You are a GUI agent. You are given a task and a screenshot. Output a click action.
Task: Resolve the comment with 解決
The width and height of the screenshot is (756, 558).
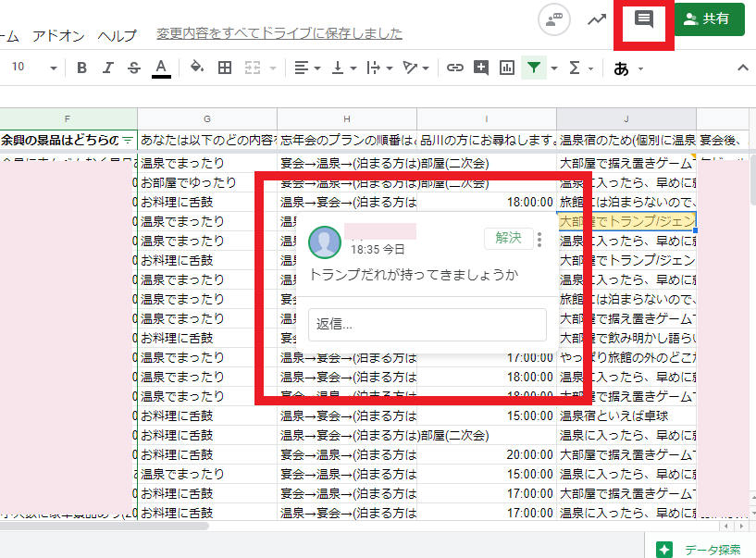[x=509, y=238]
